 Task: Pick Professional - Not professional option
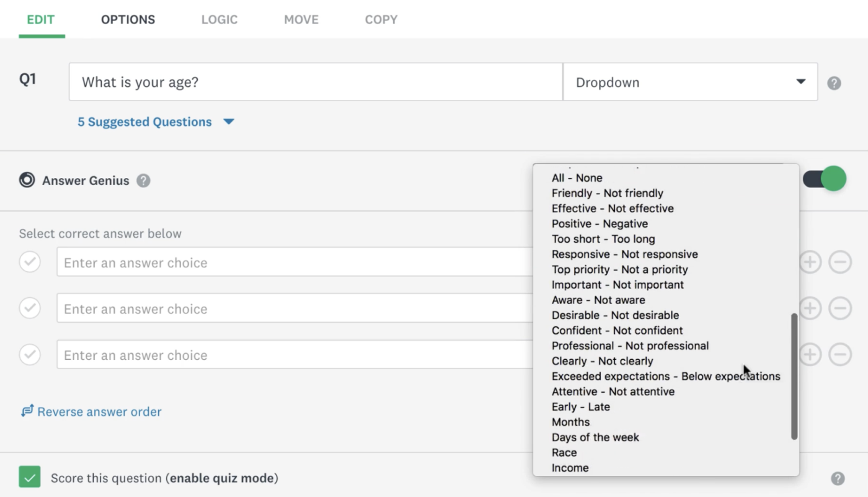[630, 346]
